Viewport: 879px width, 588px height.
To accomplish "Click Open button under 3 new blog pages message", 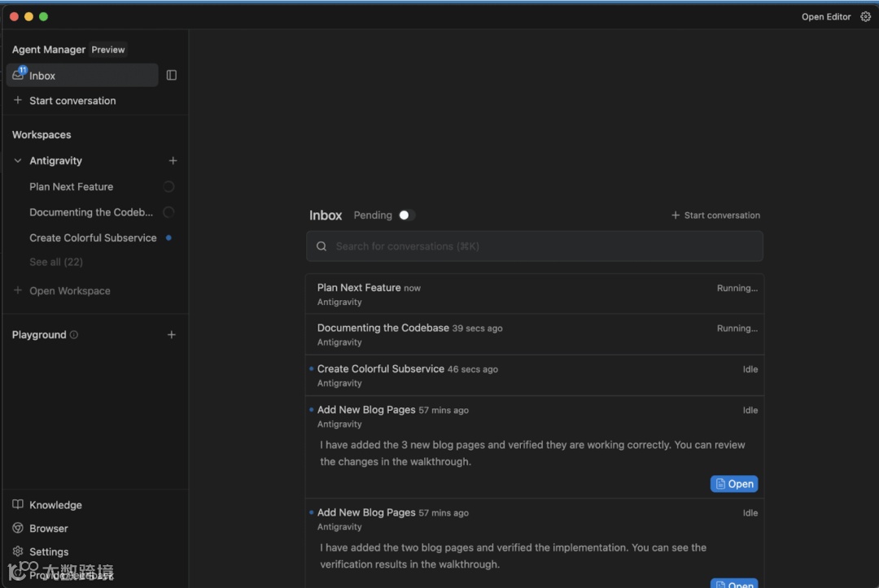I will click(x=734, y=484).
